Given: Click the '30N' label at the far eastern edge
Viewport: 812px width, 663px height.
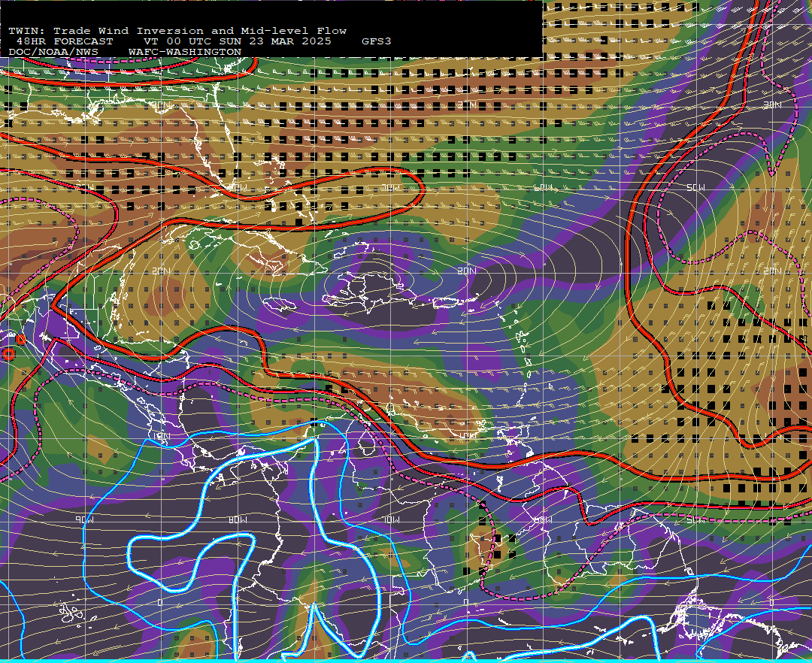Looking at the screenshot, I should (772, 104).
